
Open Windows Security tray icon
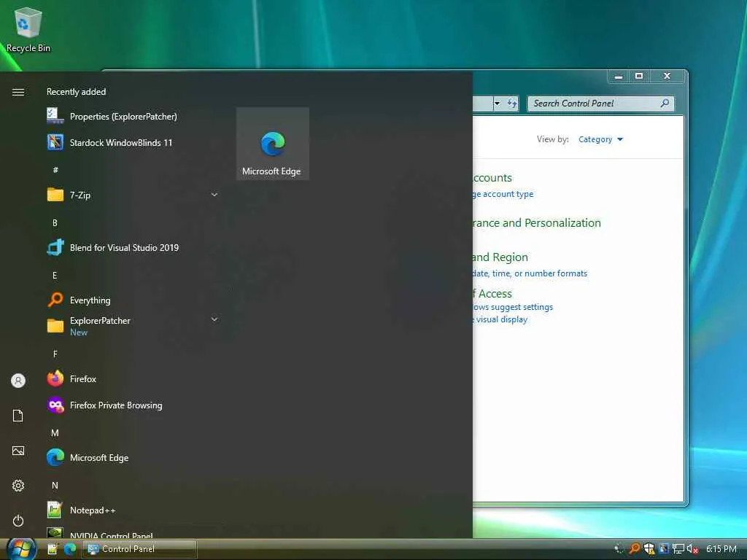tap(649, 548)
